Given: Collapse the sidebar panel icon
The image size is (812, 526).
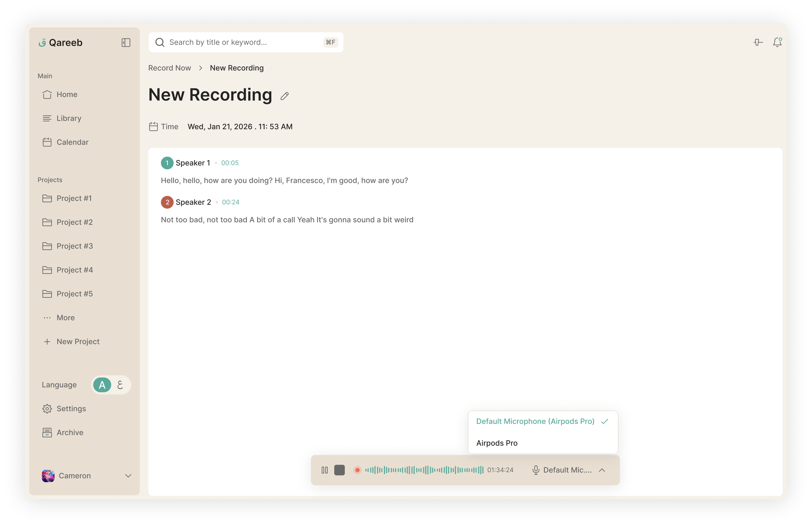Looking at the screenshot, I should tap(126, 43).
